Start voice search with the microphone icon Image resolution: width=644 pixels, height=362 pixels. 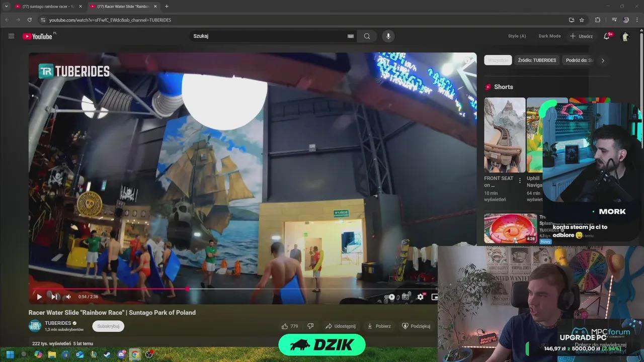(388, 36)
